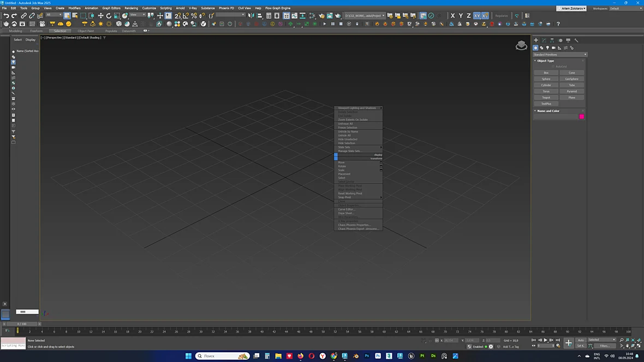Click the large Set Keys plus button
The height and width of the screenshot is (362, 644).
pos(569,343)
